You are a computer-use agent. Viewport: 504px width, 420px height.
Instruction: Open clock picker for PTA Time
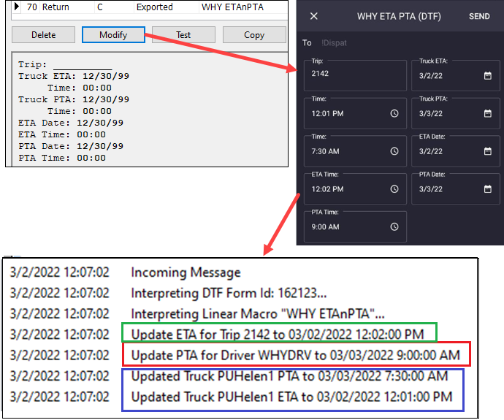point(394,227)
